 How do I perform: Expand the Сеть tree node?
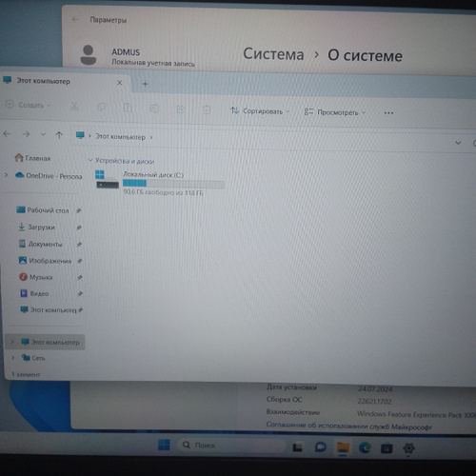(13, 357)
